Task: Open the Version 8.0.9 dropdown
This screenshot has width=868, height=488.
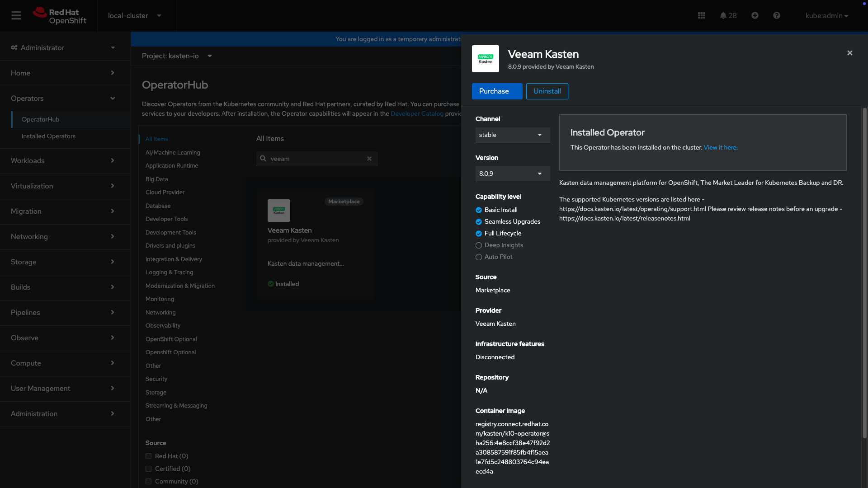Action: click(x=512, y=174)
